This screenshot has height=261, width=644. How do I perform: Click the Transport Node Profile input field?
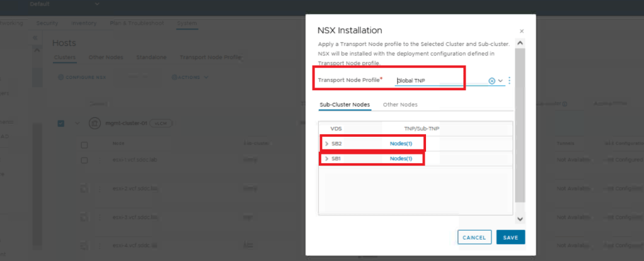[x=440, y=81]
